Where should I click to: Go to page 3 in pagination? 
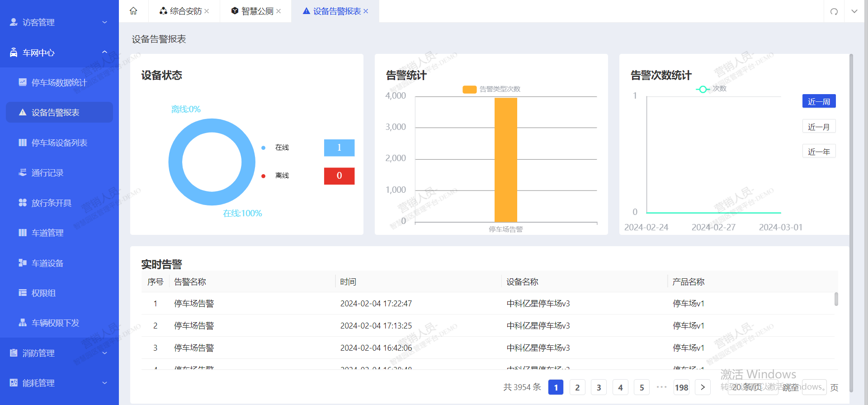pyautogui.click(x=599, y=387)
